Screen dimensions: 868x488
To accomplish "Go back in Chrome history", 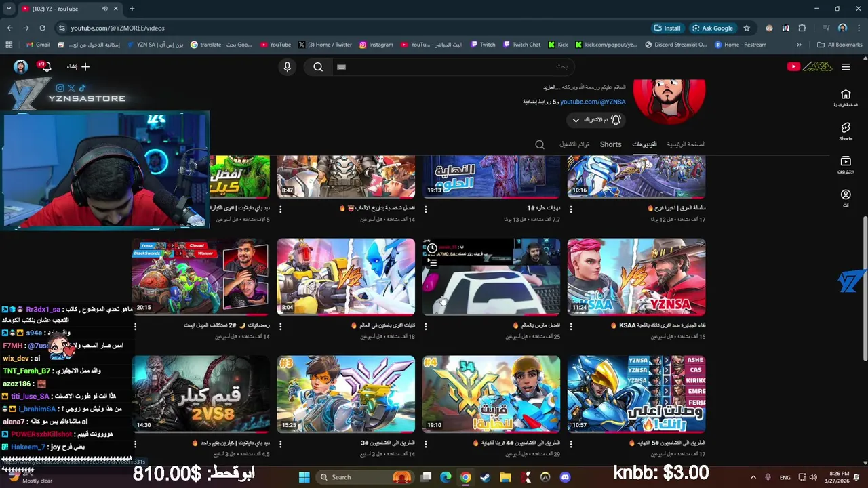I will coord(9,28).
